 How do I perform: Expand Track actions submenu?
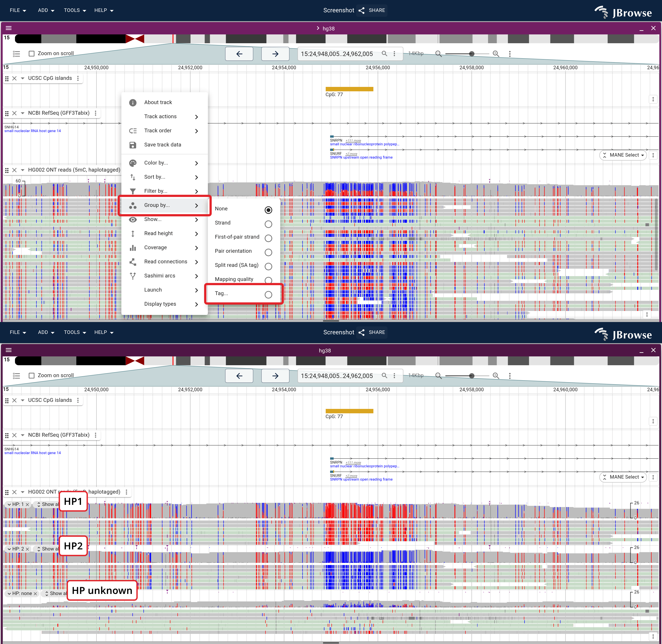tap(164, 117)
